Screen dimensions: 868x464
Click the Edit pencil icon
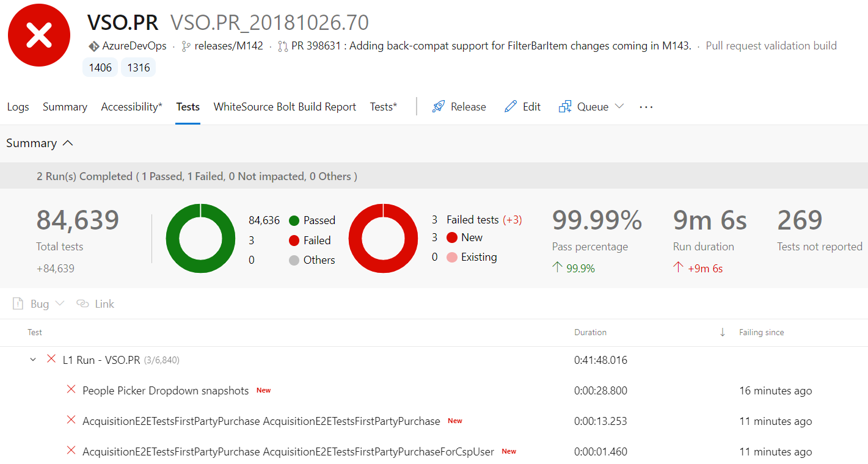[x=511, y=107]
